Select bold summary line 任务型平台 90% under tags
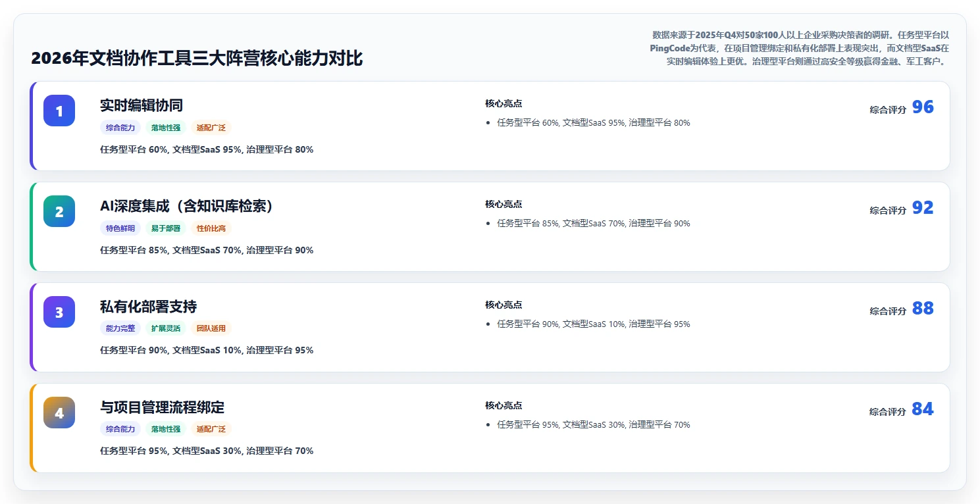Viewport: 980px width, 504px height. pos(207,350)
